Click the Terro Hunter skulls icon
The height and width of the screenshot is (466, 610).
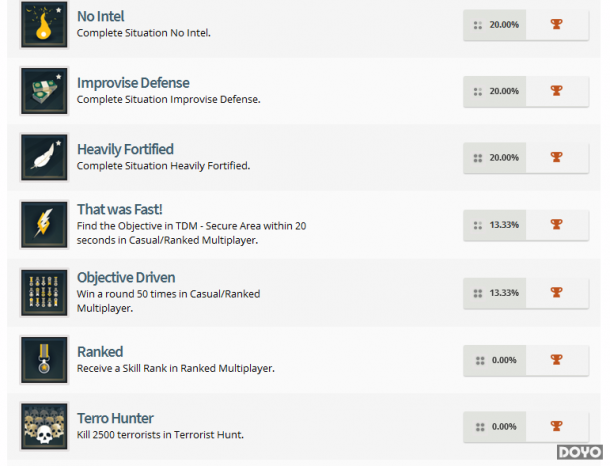coord(44,427)
